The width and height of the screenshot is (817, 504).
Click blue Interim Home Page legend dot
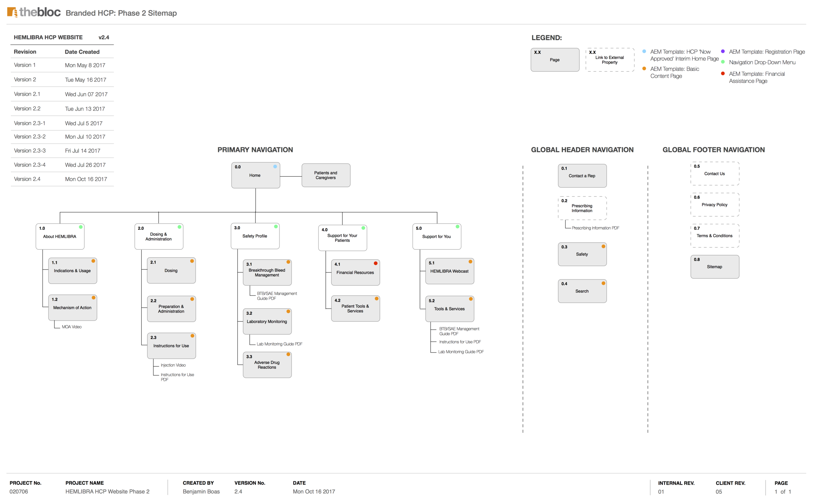[644, 51]
